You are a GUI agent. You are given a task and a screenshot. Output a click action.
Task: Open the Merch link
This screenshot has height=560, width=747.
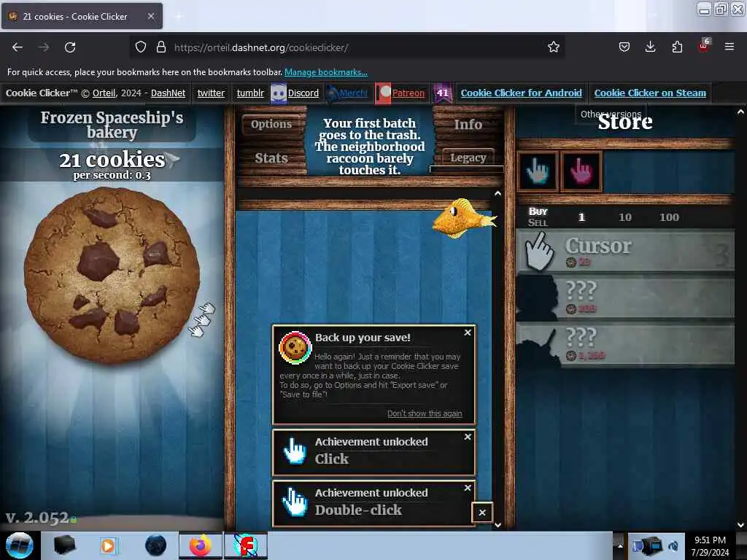[x=354, y=93]
